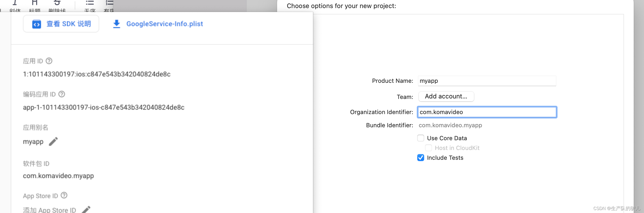Toggle the Host in CloudKit checkbox
This screenshot has width=644, height=213.
click(429, 148)
